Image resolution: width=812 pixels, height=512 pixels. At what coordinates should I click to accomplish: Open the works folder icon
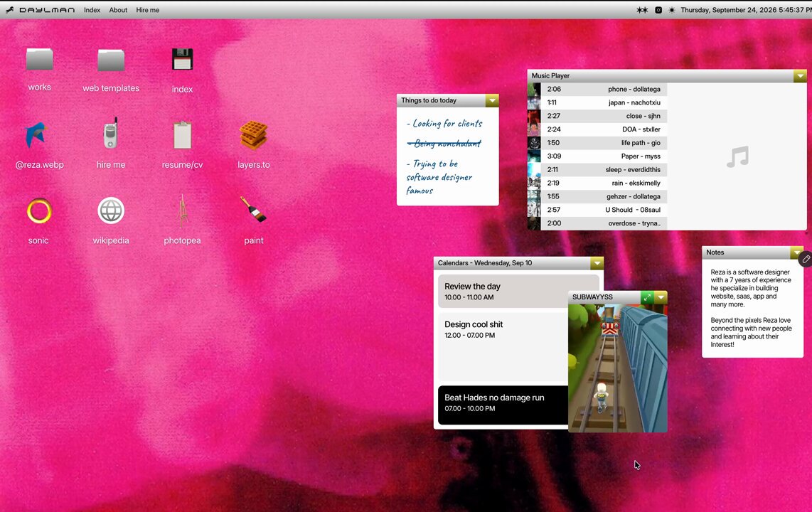point(39,60)
